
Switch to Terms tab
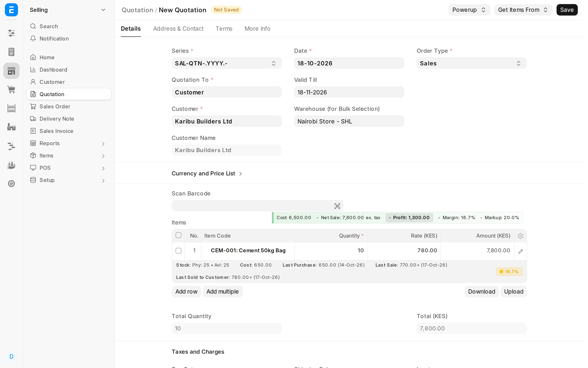coord(224,28)
